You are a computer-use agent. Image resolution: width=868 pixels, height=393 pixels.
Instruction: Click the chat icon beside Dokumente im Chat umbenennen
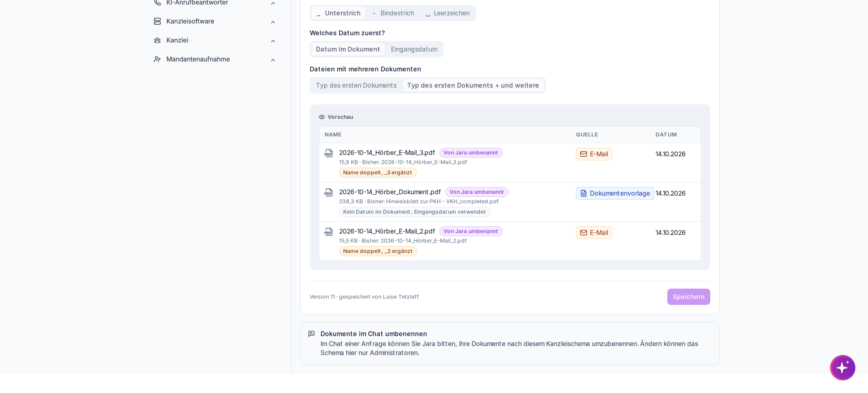coord(311,334)
